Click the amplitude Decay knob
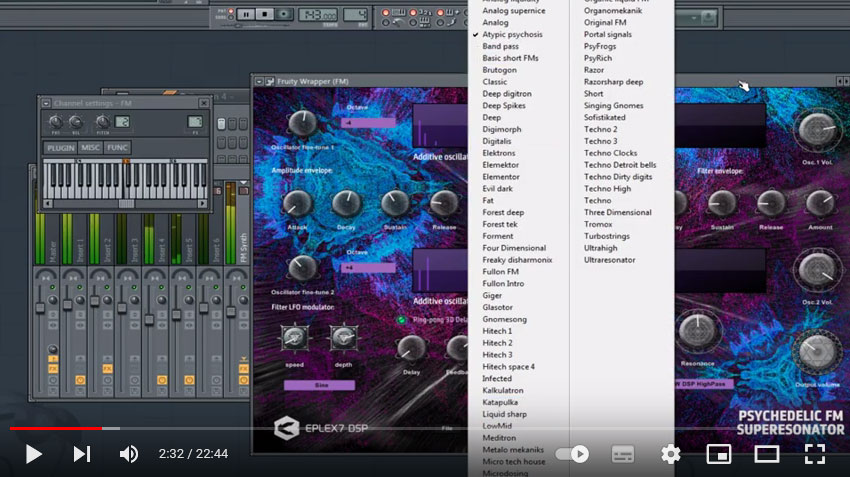The height and width of the screenshot is (477, 850). coord(346,204)
